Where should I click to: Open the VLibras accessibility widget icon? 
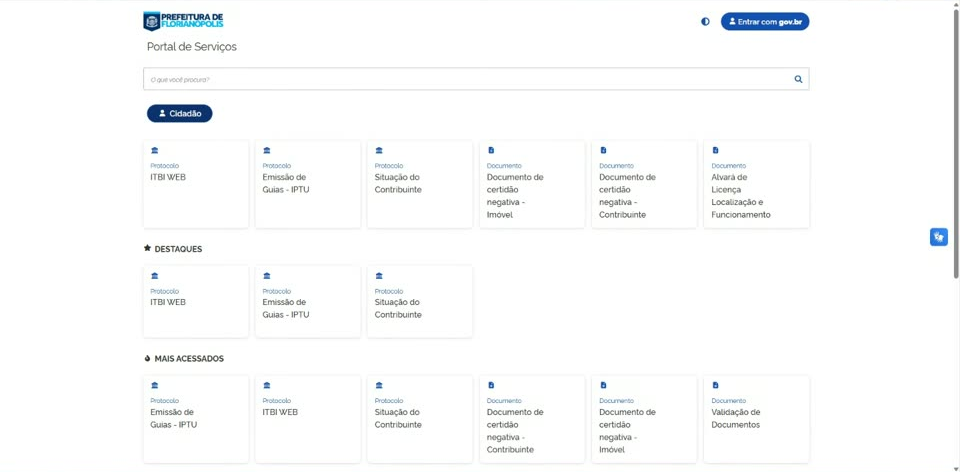point(939,237)
